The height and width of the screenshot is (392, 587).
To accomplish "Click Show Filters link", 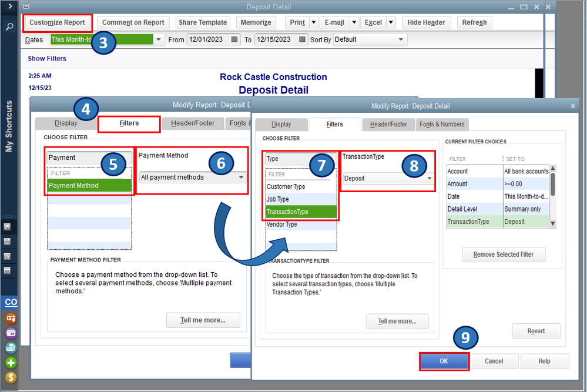I will [47, 58].
